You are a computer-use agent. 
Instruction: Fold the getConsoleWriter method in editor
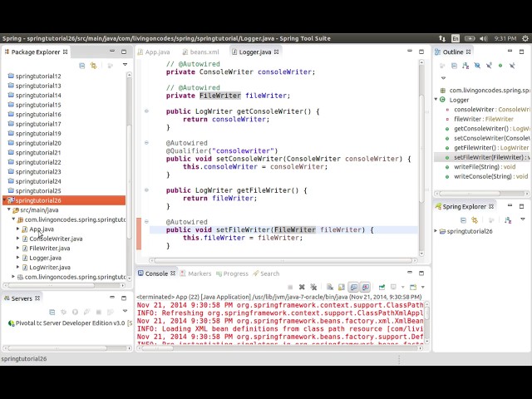146,111
